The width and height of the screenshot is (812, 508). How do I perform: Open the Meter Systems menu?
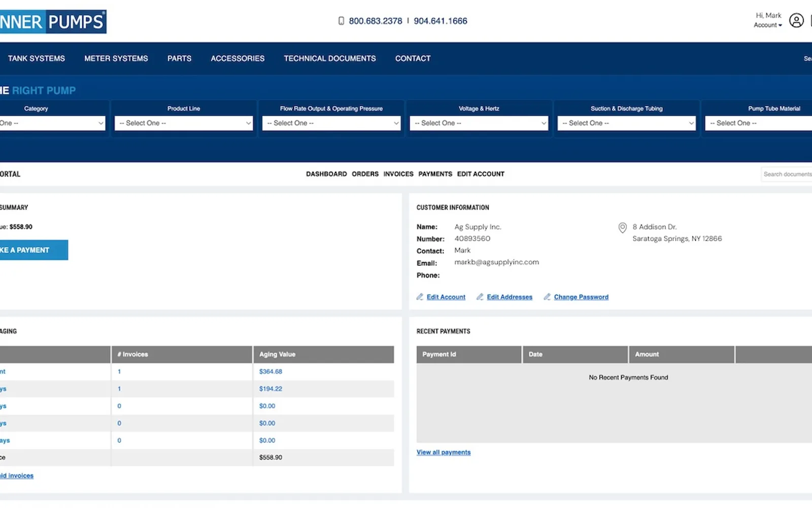click(x=116, y=58)
